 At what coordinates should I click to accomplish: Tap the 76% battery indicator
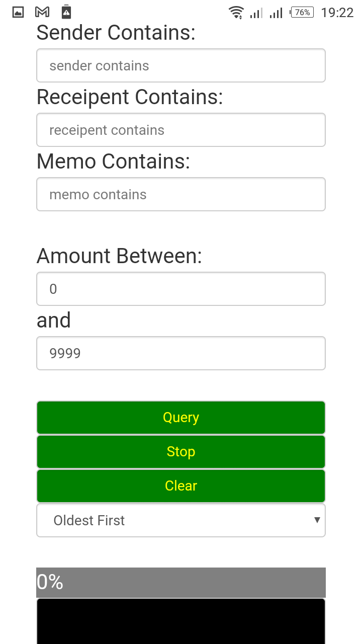(302, 13)
